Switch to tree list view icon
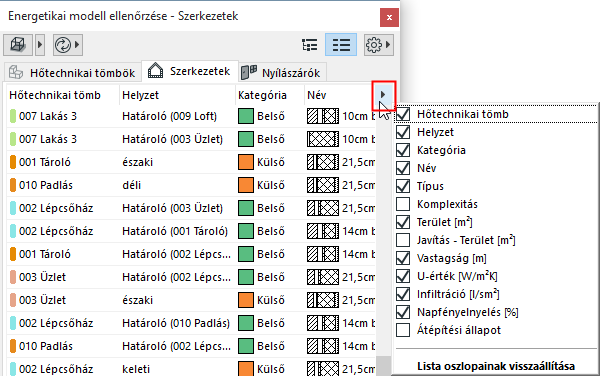600x376 pixels. [310, 45]
